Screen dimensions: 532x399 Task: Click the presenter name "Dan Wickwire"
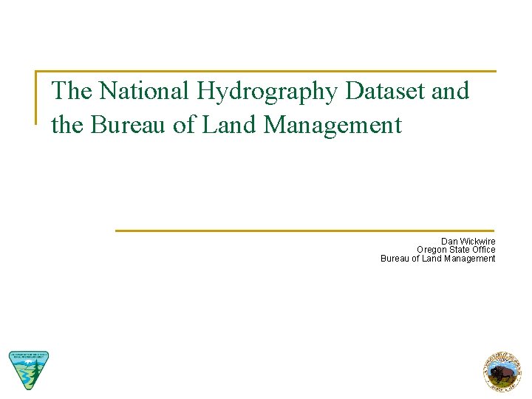pos(468,241)
